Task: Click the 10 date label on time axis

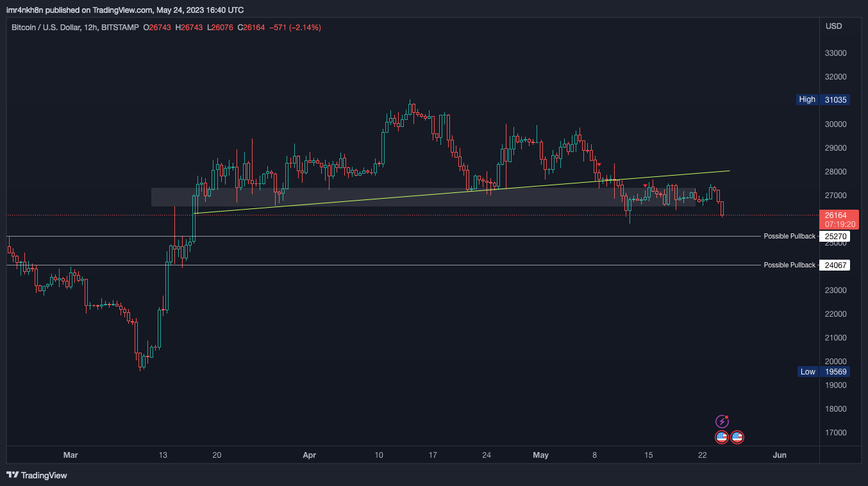Action: pos(379,455)
